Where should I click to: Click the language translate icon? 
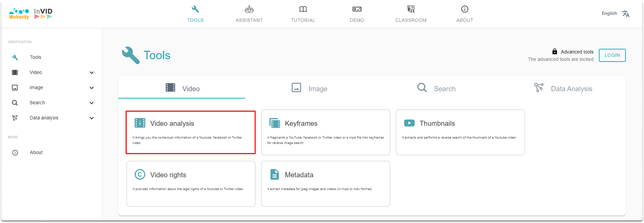coord(626,14)
